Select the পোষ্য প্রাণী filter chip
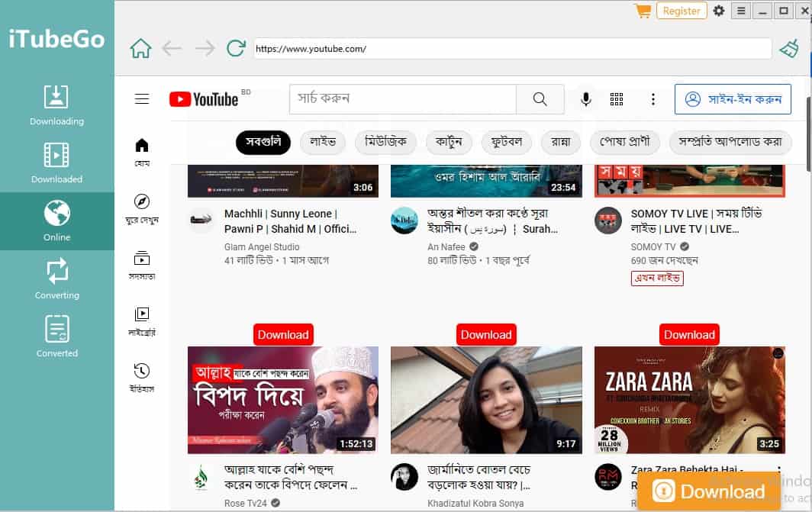This screenshot has width=812, height=512. coord(624,143)
